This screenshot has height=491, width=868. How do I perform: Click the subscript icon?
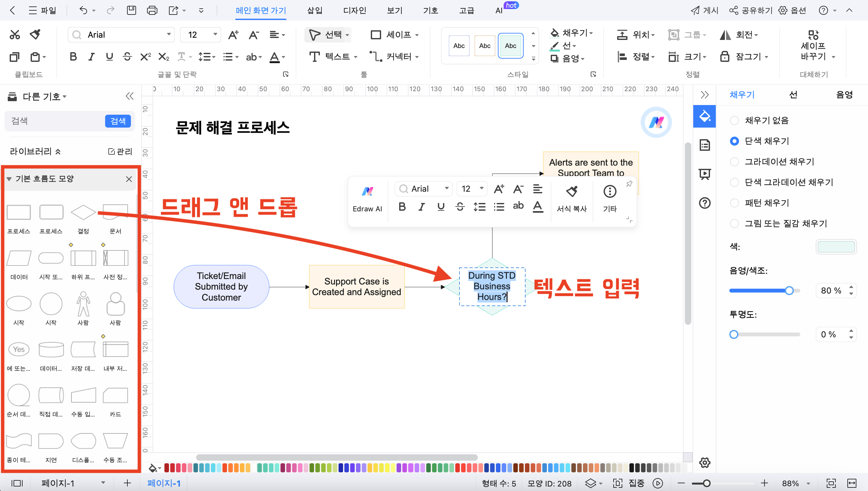pos(164,57)
